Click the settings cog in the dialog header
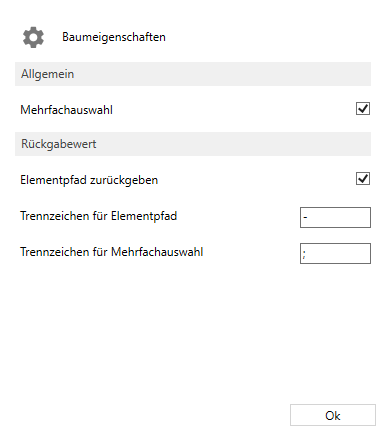Image resolution: width=386 pixels, height=436 pixels. click(33, 37)
